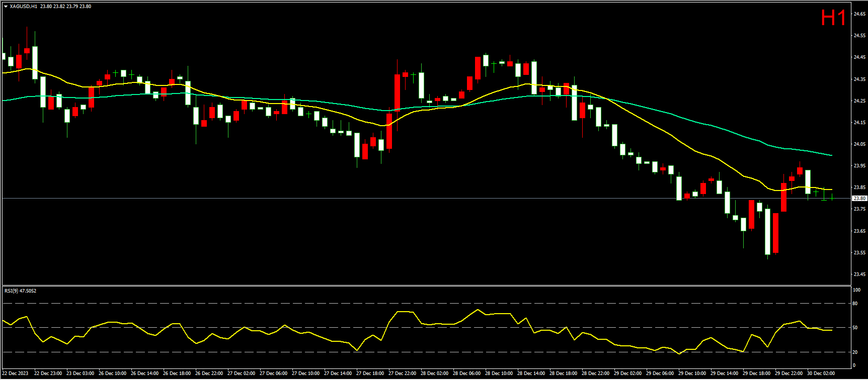Viewport: 868px width, 380px height.
Task: Click the RSI(9) 47.5052 indicator label
Action: pos(20,291)
